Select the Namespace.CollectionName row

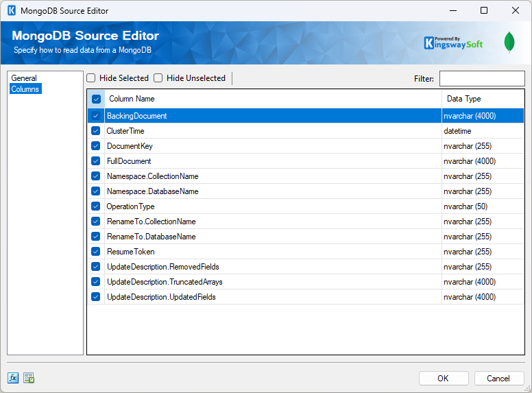(x=305, y=176)
